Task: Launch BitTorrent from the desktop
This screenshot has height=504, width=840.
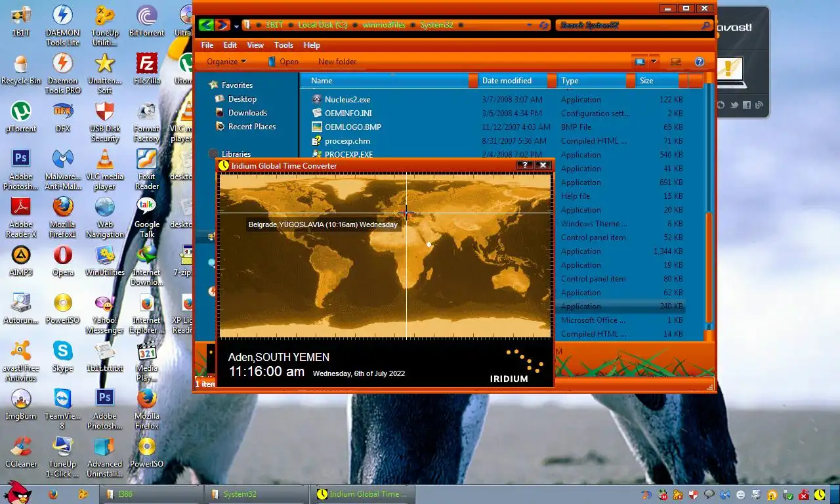Action: coord(146,21)
